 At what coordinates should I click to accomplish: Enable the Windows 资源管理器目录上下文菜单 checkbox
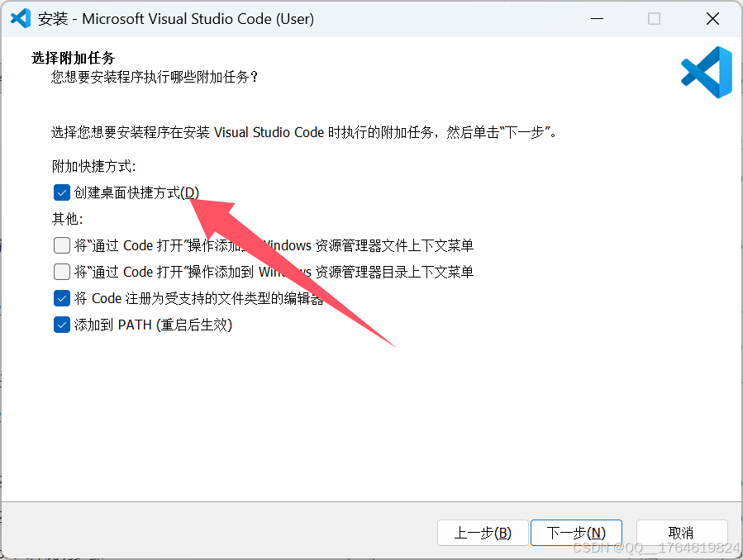point(62,273)
